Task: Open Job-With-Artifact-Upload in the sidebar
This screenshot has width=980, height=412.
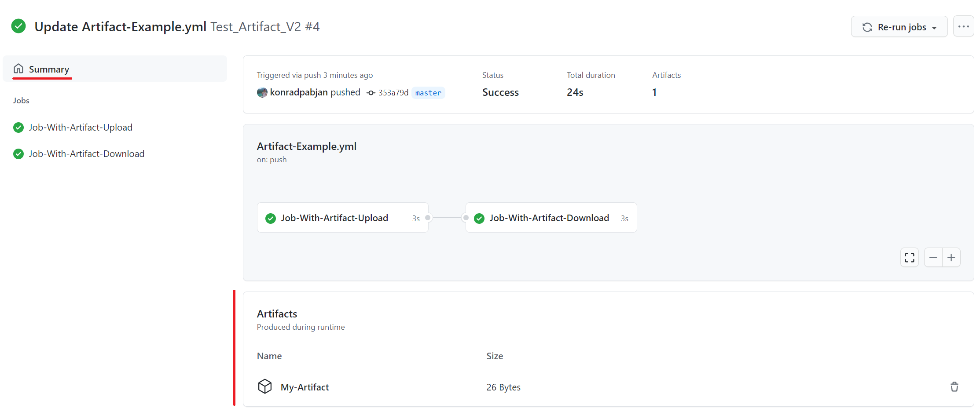Action: point(81,128)
